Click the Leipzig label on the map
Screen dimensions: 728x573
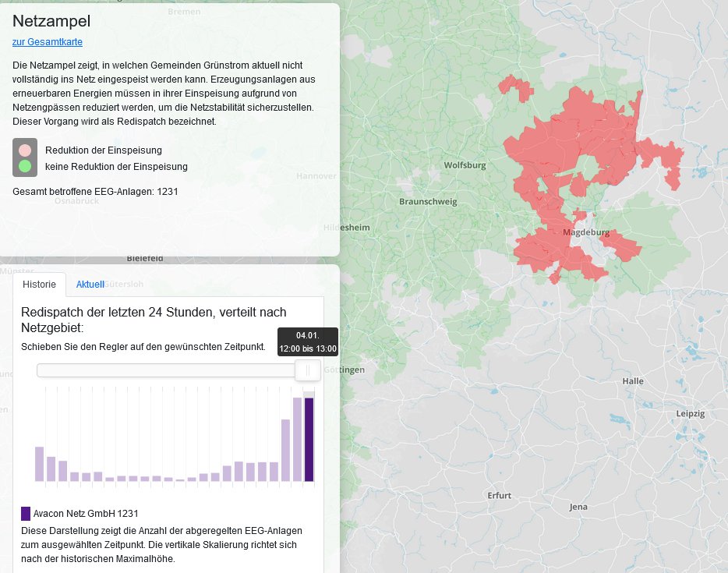coord(691,414)
